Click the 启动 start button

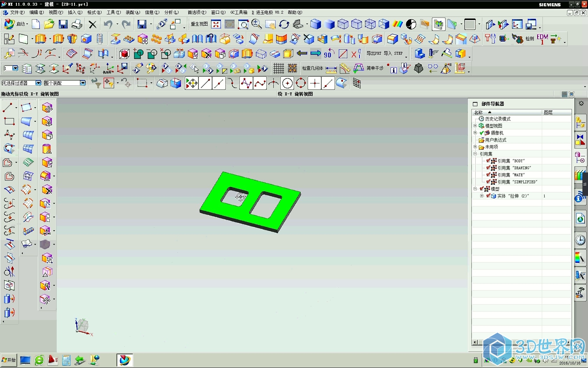pos(16,24)
